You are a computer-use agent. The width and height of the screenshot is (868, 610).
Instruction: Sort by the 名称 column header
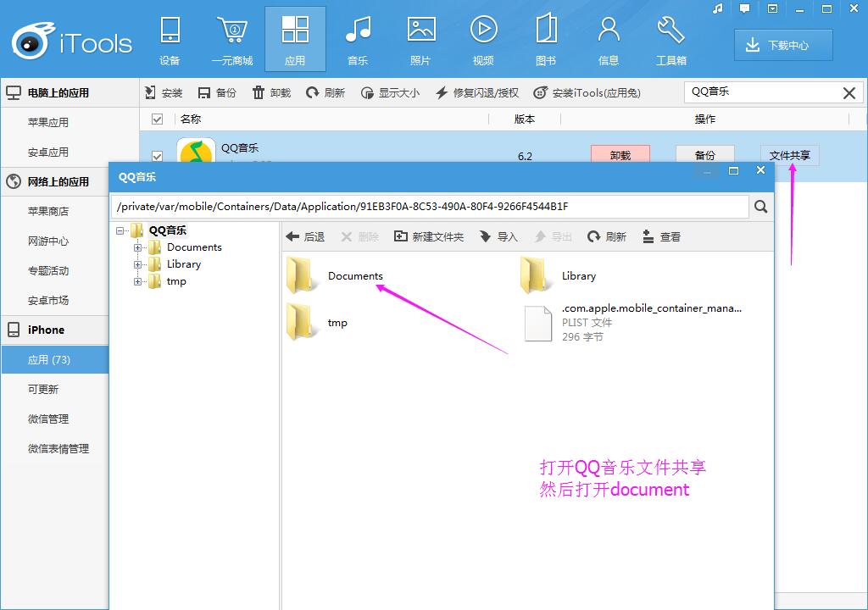[x=191, y=119]
